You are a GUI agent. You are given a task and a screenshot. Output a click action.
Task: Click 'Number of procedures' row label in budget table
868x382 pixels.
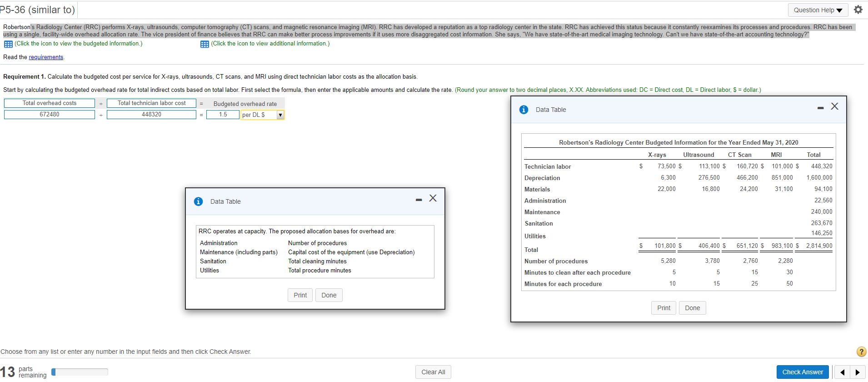[556, 261]
